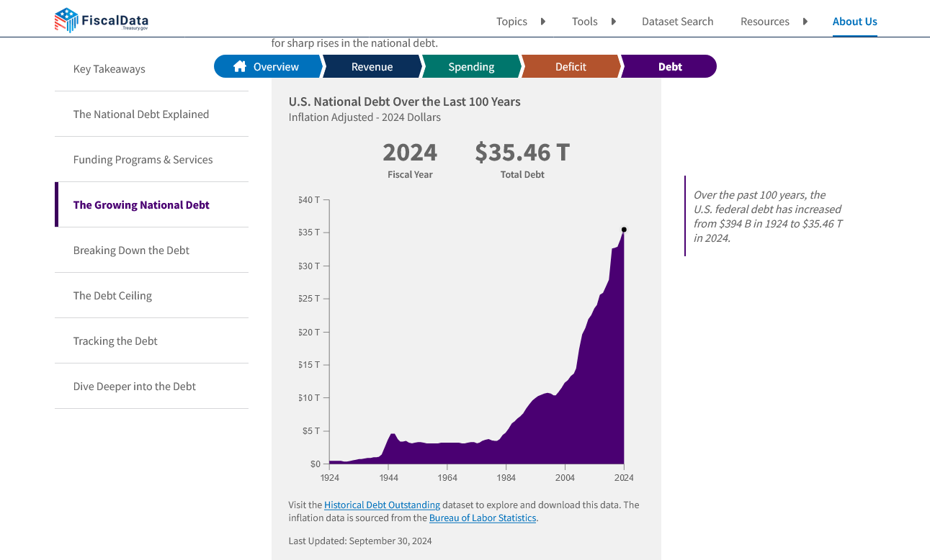Jump to The Debt Ceiling section
This screenshot has width=930, height=560.
tap(112, 296)
